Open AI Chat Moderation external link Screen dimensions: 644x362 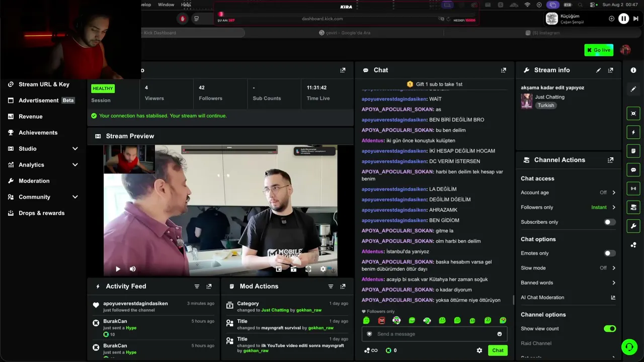[613, 298]
